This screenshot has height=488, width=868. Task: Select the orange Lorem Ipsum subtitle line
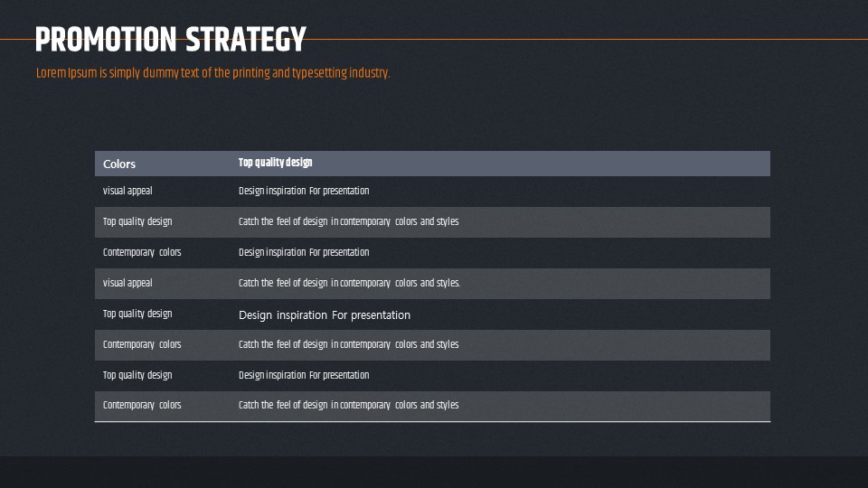(x=213, y=73)
